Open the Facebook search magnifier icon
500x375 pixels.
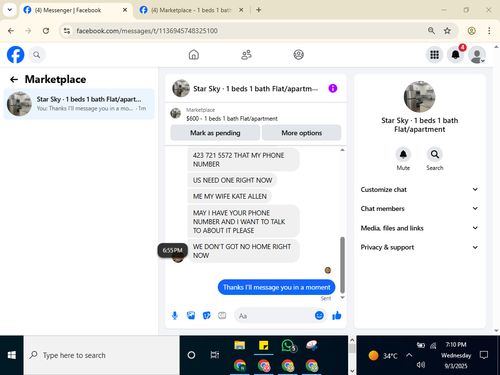37,55
